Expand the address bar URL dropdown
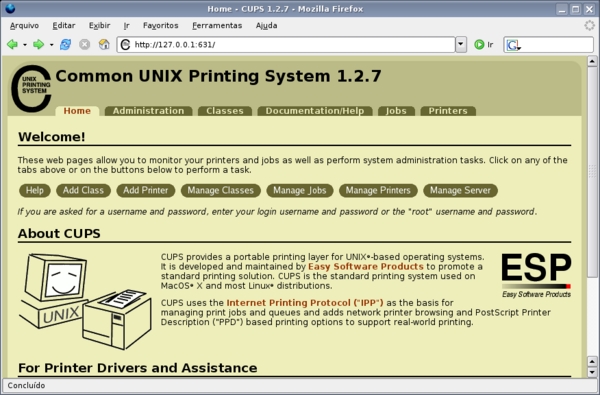 [x=461, y=45]
